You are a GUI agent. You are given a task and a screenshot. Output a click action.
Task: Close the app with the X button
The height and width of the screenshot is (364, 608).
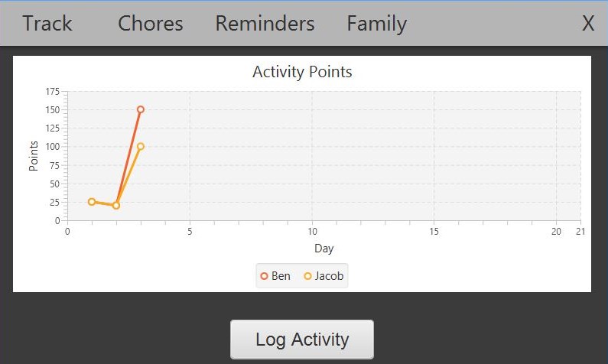(588, 23)
